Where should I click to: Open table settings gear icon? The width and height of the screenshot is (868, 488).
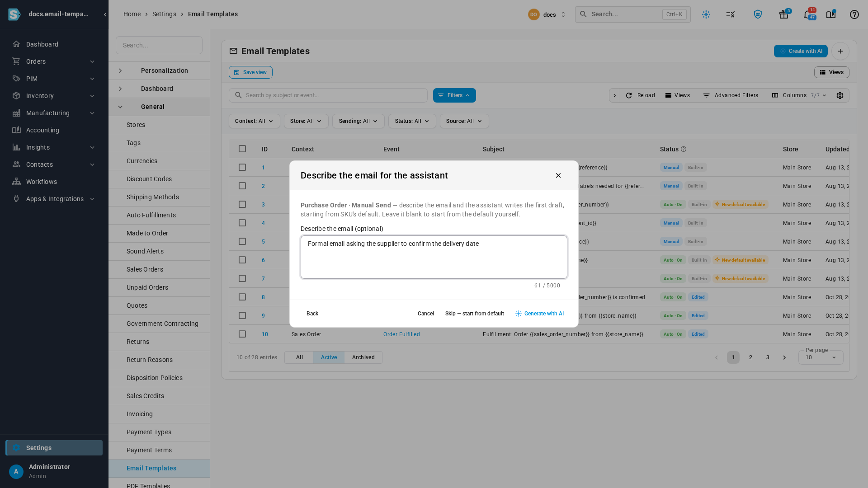[840, 95]
